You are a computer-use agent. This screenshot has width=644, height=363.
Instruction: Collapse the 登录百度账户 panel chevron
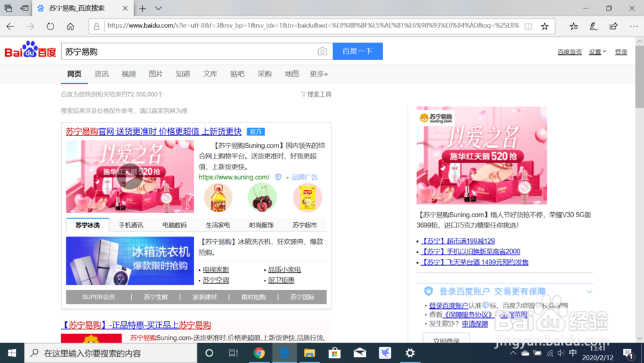tap(589, 291)
